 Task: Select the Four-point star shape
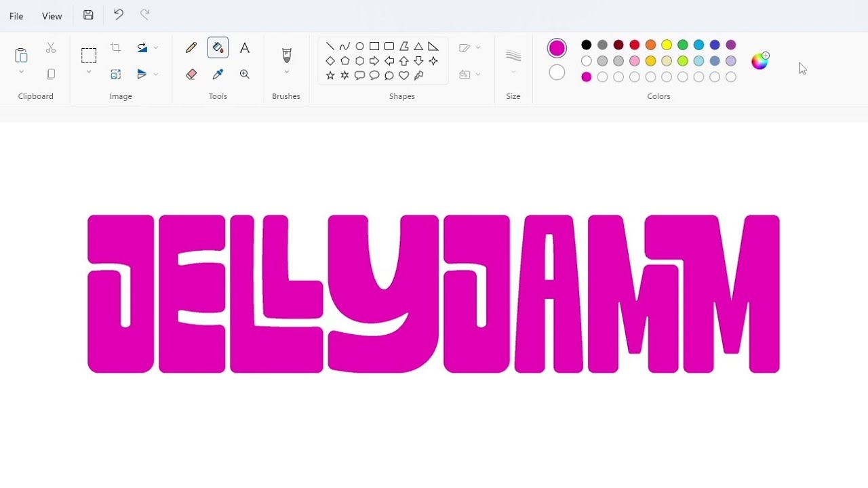(433, 61)
